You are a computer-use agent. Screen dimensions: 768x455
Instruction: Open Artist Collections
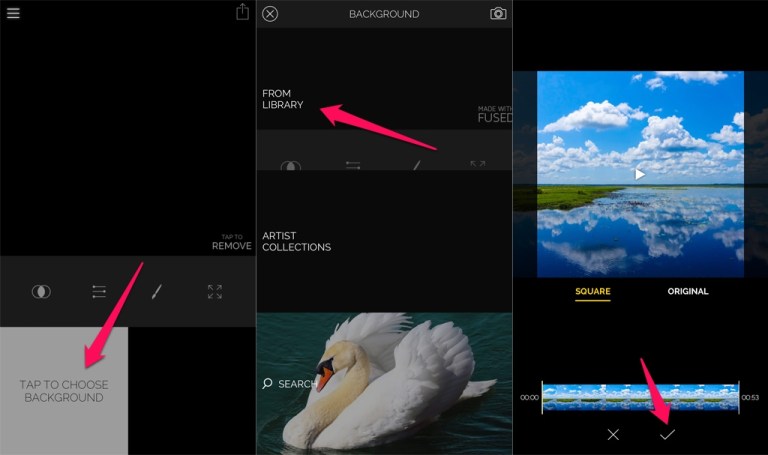[x=296, y=241]
